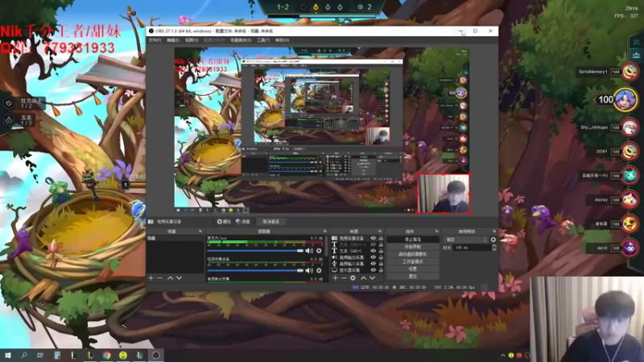The width and height of the screenshot is (644, 362).
Task: Open the 视图(V) menu in OBS
Action: [192, 40]
